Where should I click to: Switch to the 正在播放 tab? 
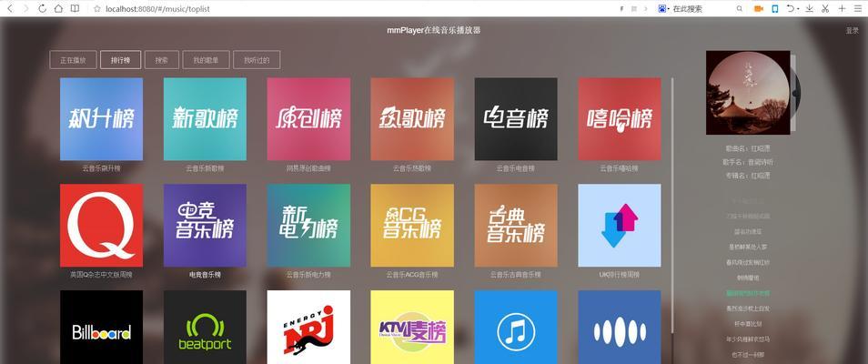pyautogui.click(x=73, y=60)
